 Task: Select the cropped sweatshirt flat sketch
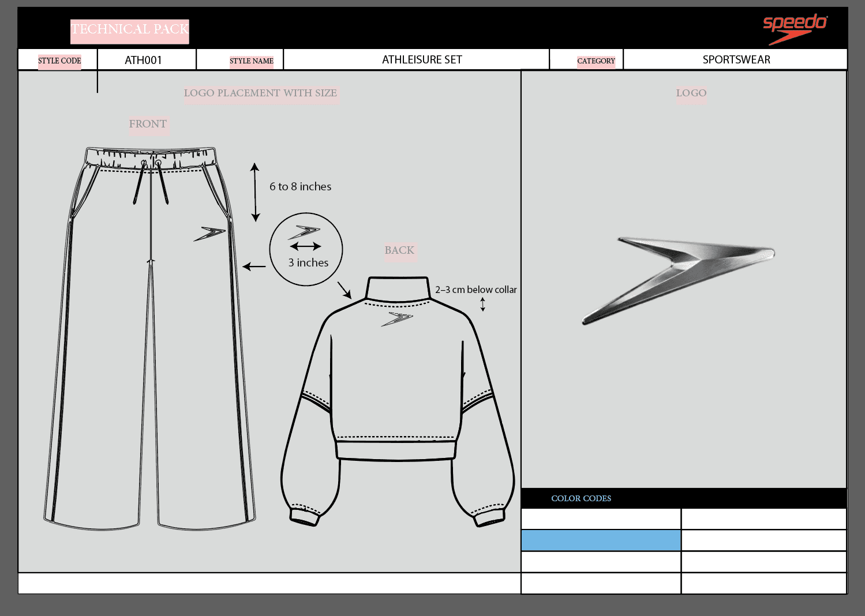click(398, 401)
